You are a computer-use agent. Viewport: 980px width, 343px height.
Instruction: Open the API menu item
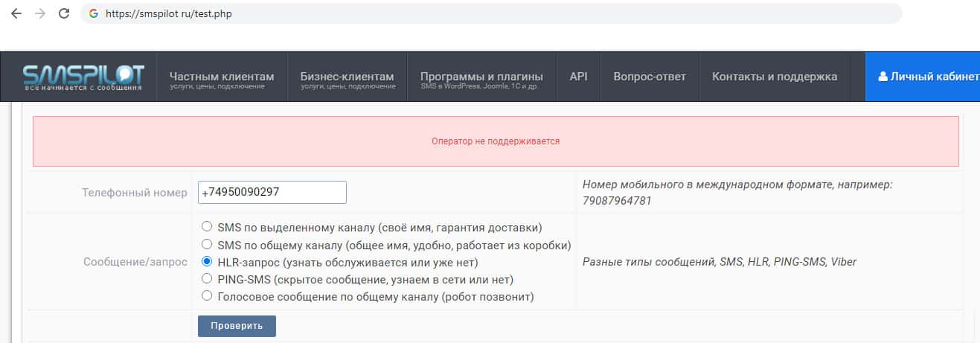pyautogui.click(x=578, y=77)
